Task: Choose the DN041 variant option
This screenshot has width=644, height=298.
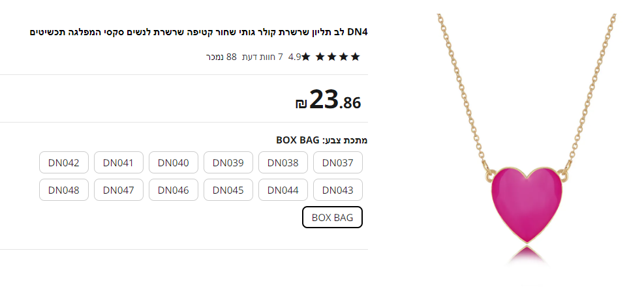Action: click(118, 162)
